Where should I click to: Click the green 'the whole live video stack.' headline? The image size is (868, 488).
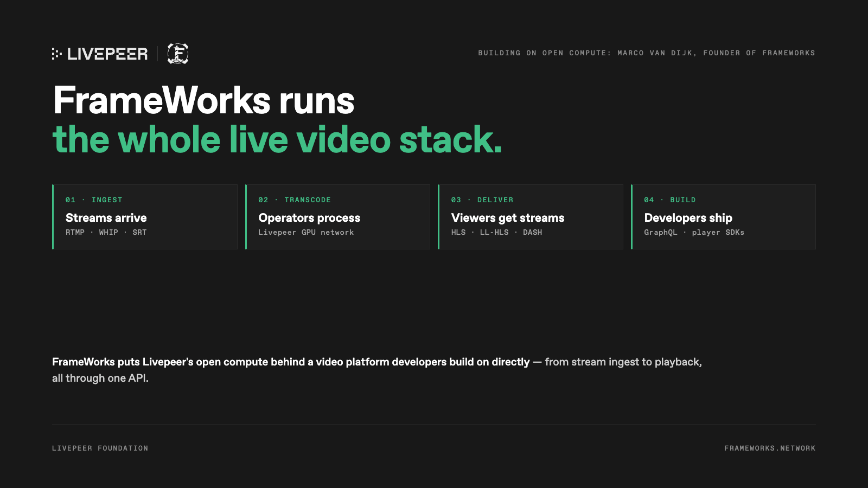pyautogui.click(x=277, y=139)
